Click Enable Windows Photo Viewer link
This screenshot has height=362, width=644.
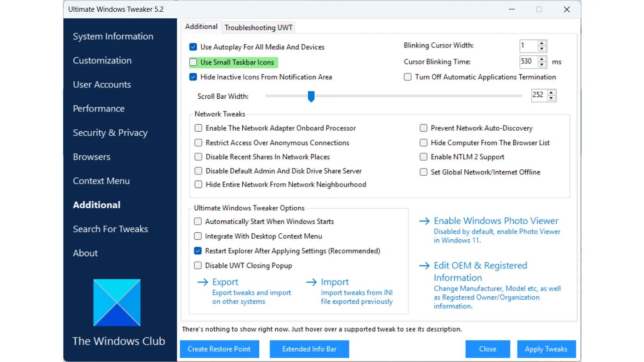coord(496,221)
